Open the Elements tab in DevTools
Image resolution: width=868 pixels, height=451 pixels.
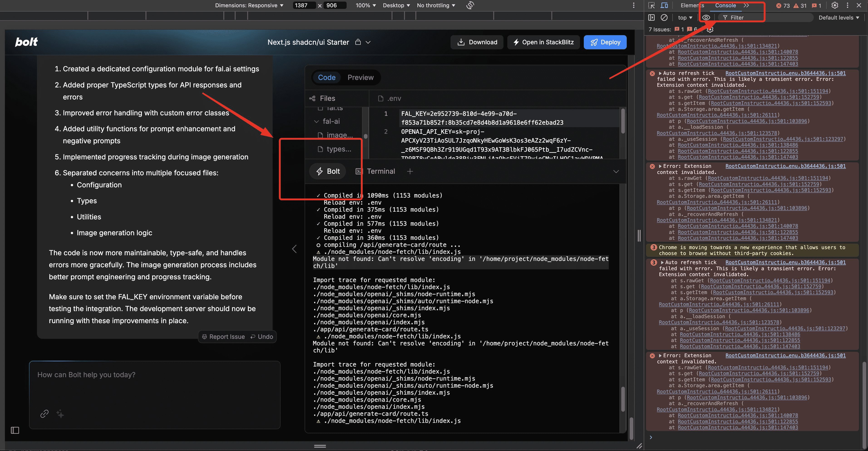coord(692,5)
